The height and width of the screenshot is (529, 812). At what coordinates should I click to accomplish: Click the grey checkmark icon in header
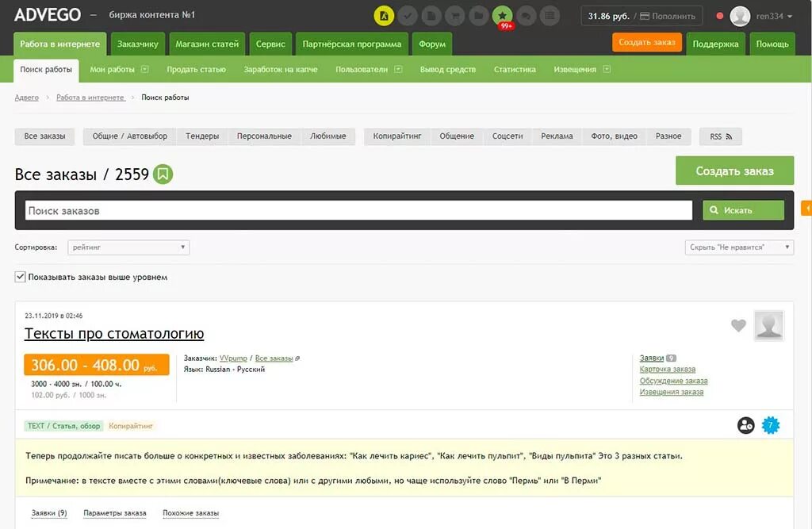point(408,16)
